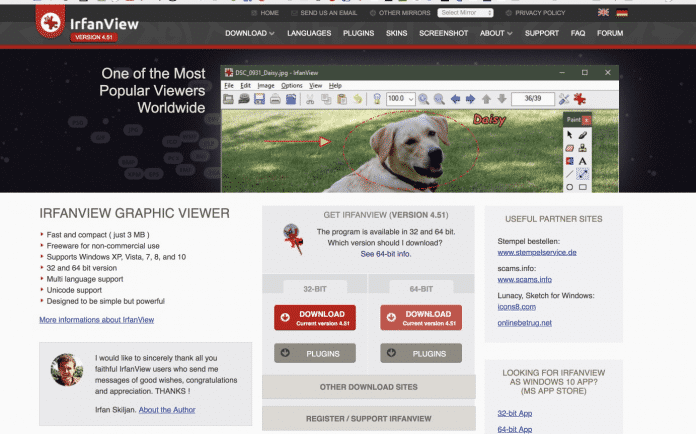Click the blue next image arrow
Screen dimensions: 696x434
pos(471,99)
